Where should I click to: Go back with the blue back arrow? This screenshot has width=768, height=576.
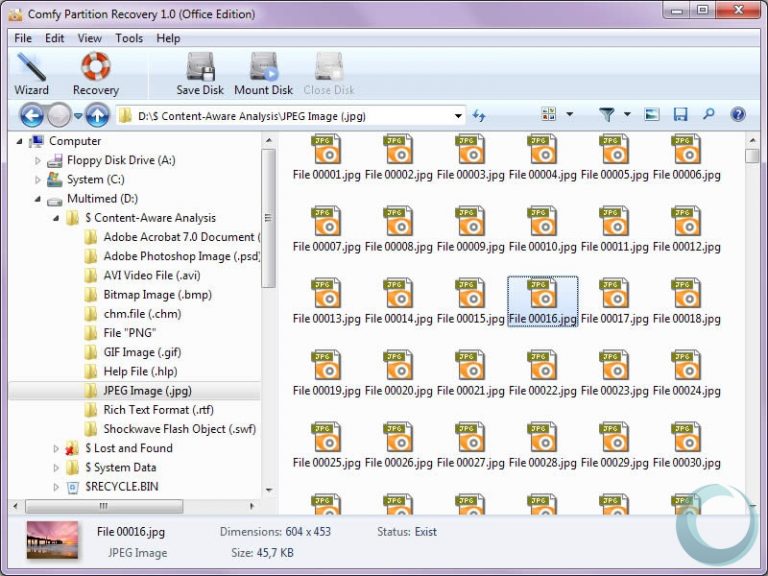pos(31,116)
